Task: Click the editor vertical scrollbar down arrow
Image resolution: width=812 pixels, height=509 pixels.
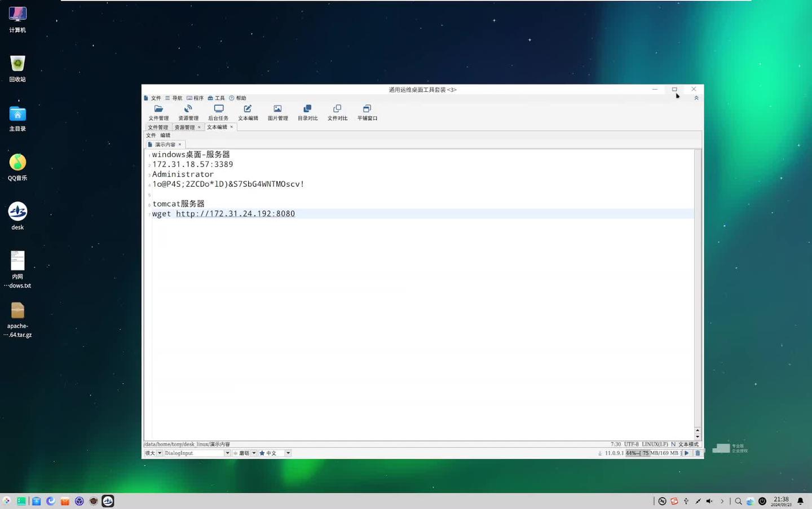Action: tap(698, 437)
